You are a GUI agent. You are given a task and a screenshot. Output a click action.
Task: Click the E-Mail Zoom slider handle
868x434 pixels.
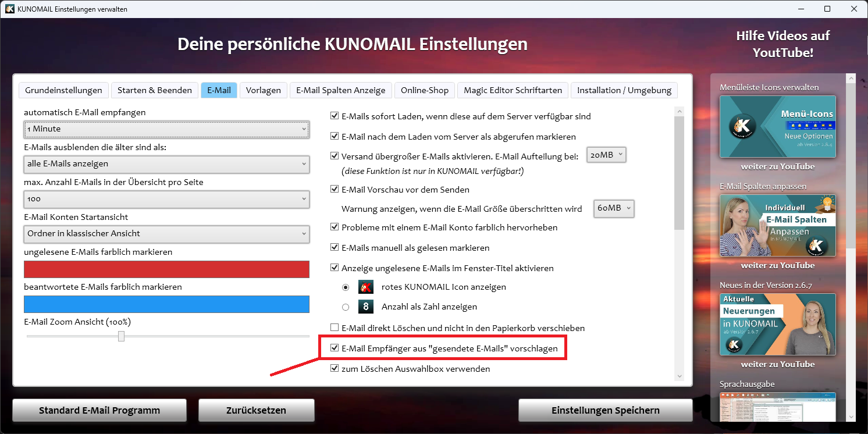[121, 336]
